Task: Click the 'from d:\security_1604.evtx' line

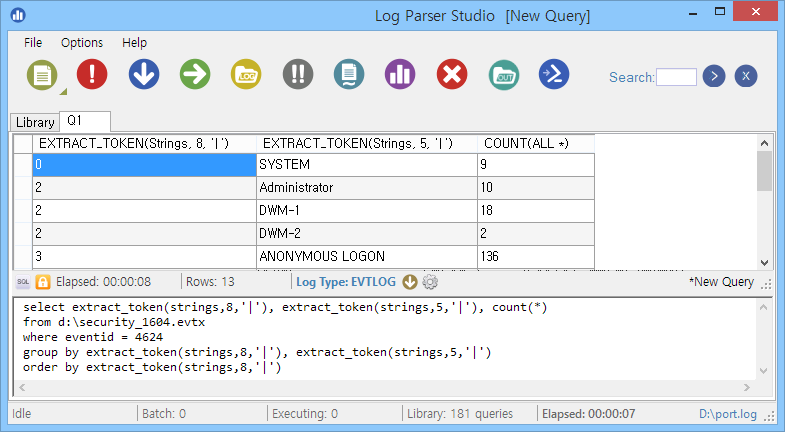Action: pyautogui.click(x=114, y=322)
